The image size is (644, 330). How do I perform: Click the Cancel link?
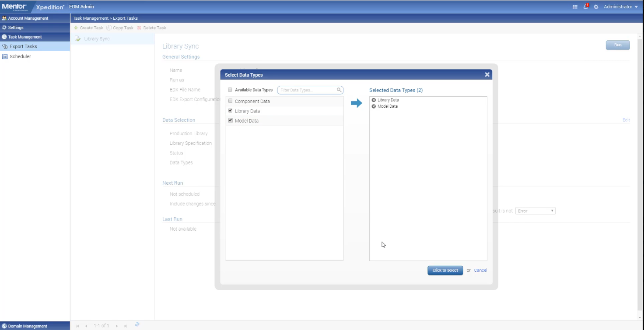tap(480, 270)
